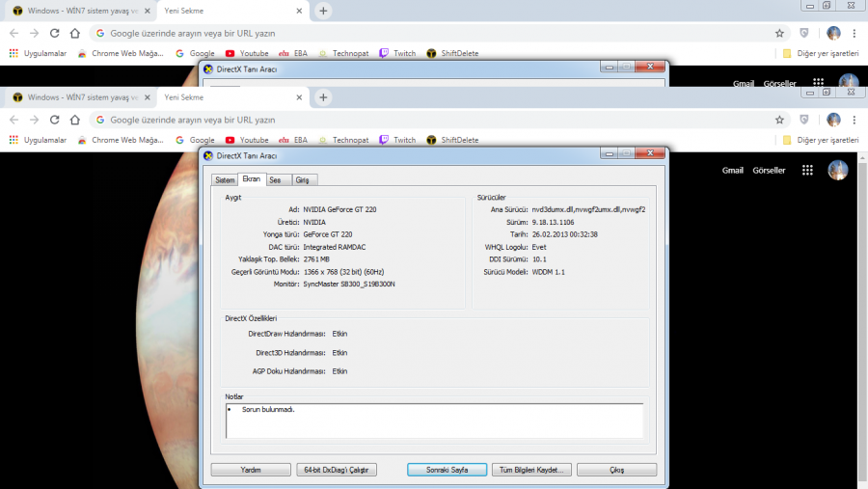Click the Sonraki Sayfa button

448,470
